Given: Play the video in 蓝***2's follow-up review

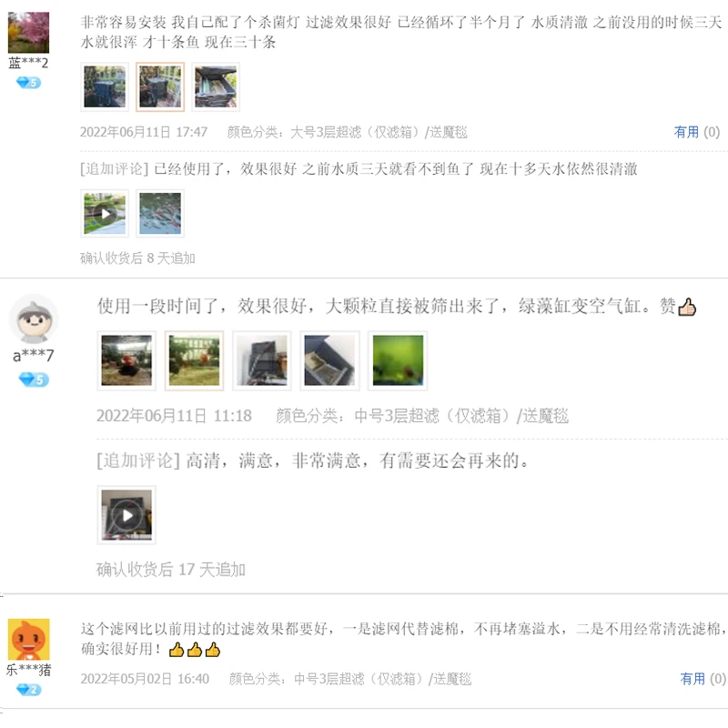Looking at the screenshot, I should tap(105, 214).
